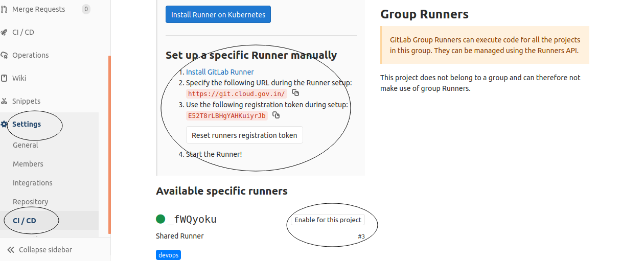
Task: Click the green runner status indicator
Action: click(160, 219)
